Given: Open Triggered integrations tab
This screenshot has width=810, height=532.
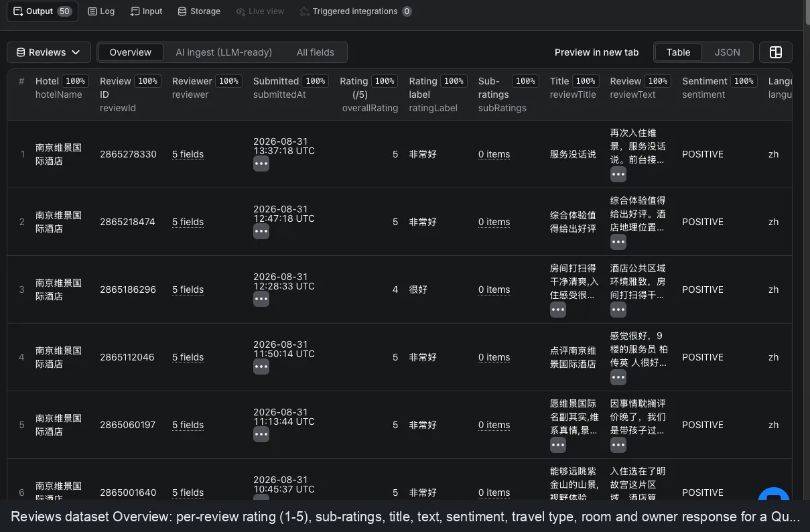Looking at the screenshot, I should tap(355, 11).
